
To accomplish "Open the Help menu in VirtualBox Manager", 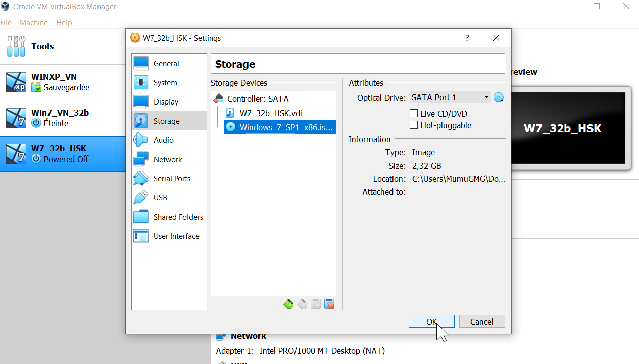I will click(x=64, y=23).
